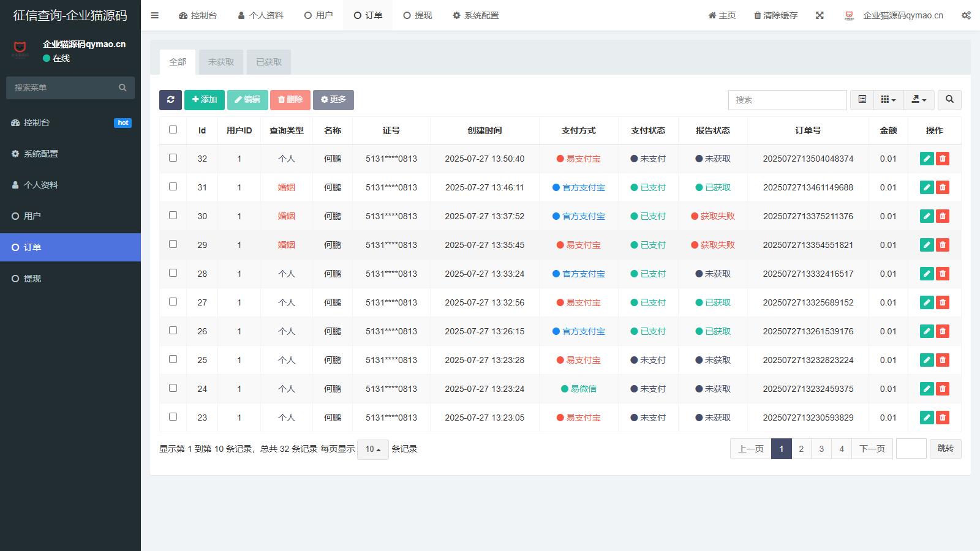Tick the checkbox for order Id 30
Viewport: 980px width, 551px height.
pyautogui.click(x=173, y=216)
